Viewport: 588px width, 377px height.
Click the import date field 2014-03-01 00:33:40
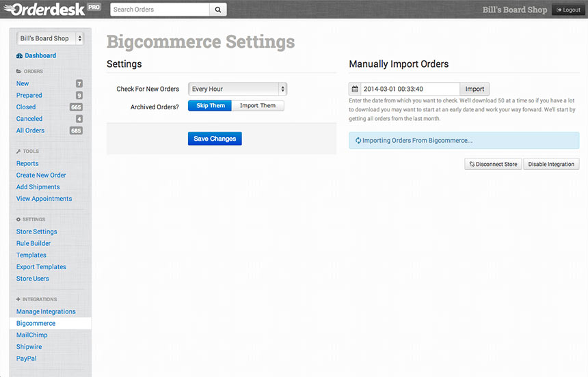tap(410, 89)
